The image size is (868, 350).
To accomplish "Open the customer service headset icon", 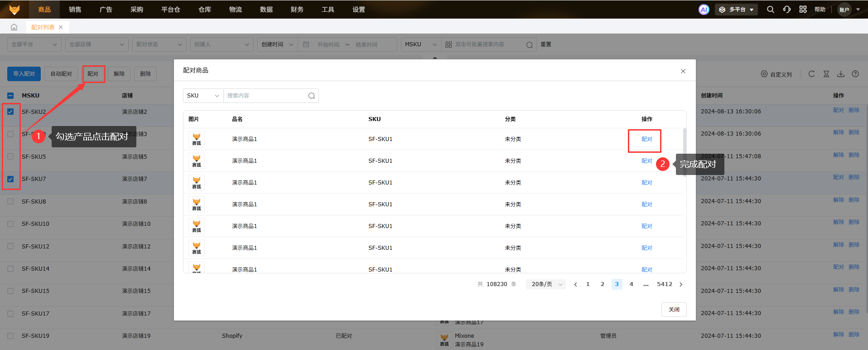I will tap(787, 10).
